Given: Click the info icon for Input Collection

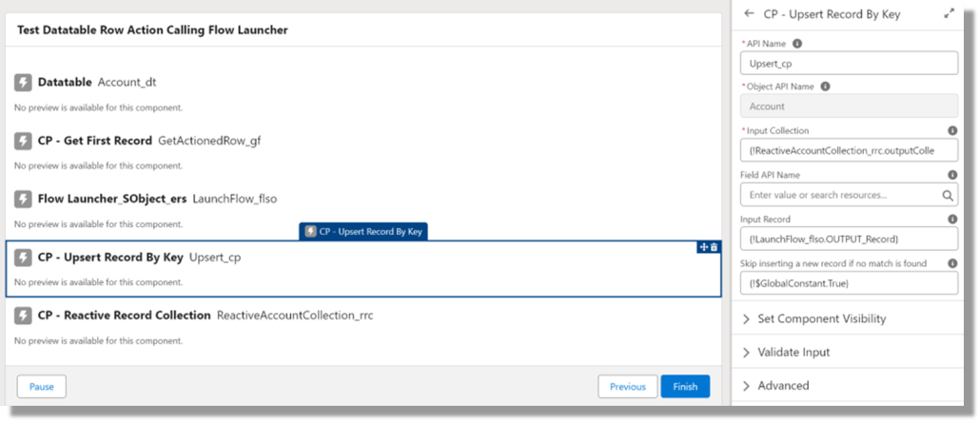Looking at the screenshot, I should tap(952, 131).
